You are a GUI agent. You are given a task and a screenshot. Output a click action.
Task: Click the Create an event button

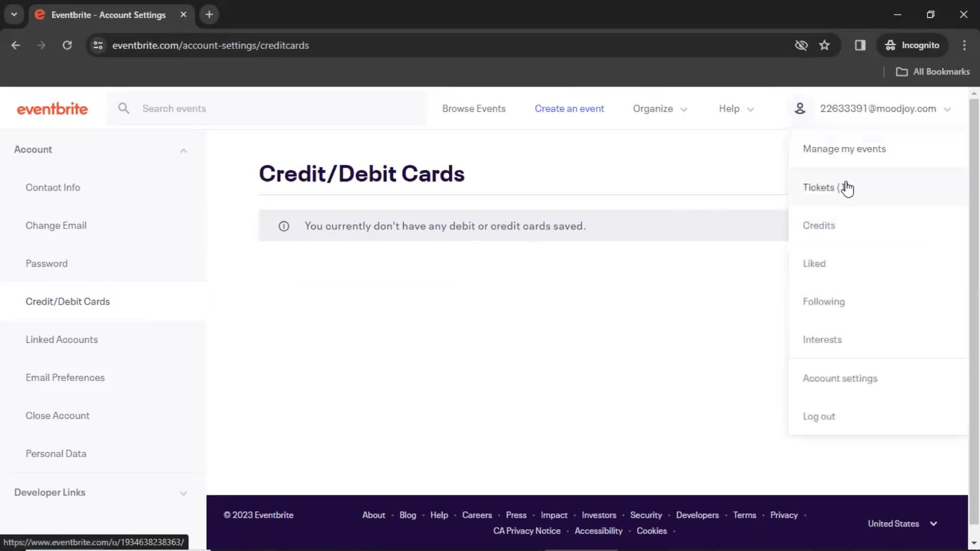pyautogui.click(x=570, y=108)
